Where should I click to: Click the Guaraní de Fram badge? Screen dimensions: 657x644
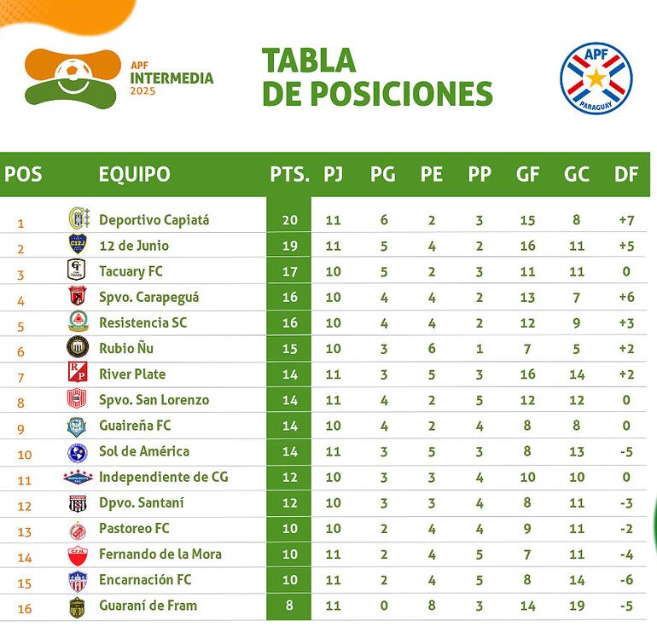(x=78, y=606)
